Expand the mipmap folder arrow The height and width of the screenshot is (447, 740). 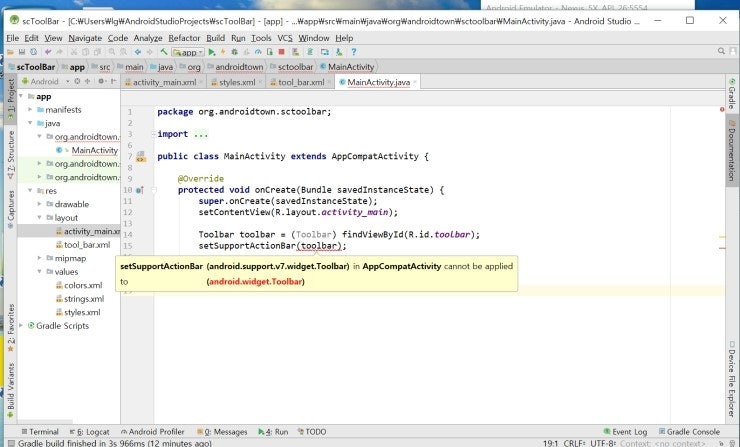[x=40, y=258]
